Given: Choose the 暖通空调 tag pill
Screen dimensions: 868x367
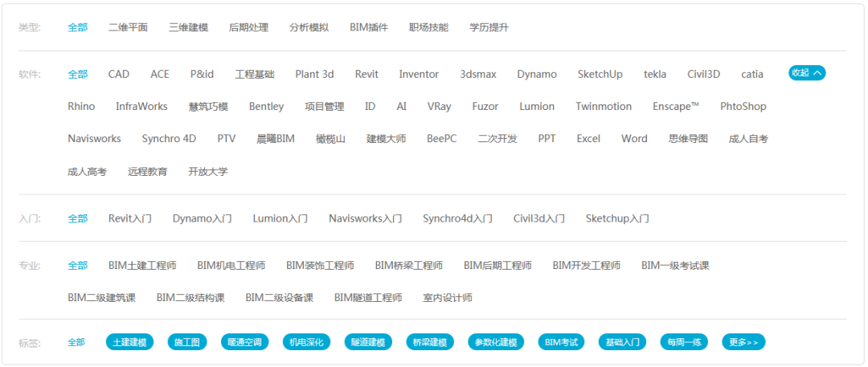Looking at the screenshot, I should point(244,342).
